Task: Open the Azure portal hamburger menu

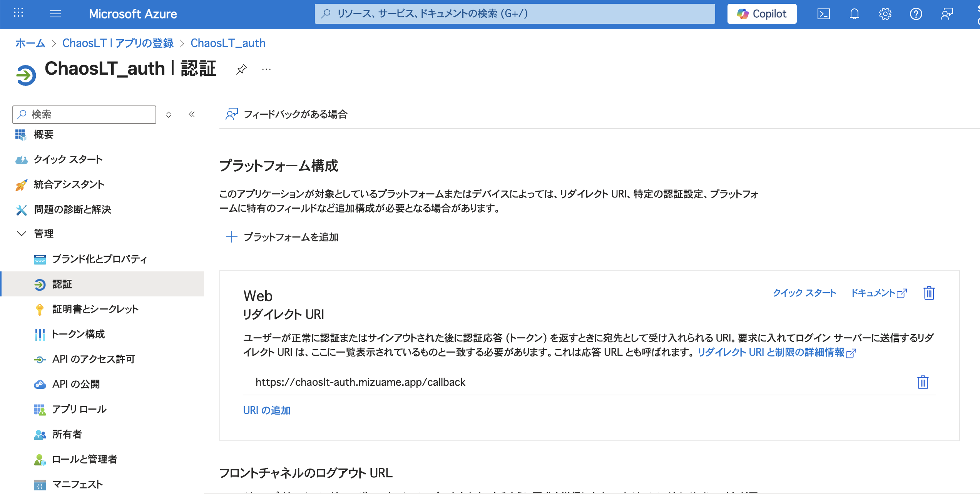Action: [55, 14]
